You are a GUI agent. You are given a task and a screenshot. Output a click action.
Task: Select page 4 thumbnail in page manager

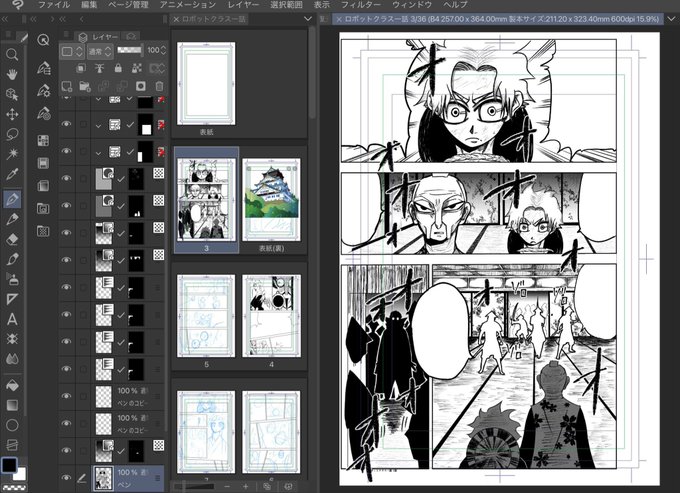271,316
